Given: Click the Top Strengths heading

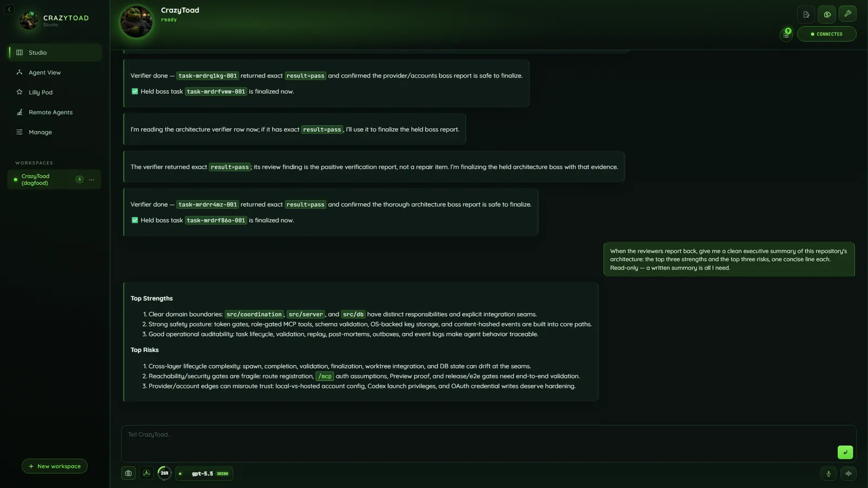Looking at the screenshot, I should [x=151, y=298].
